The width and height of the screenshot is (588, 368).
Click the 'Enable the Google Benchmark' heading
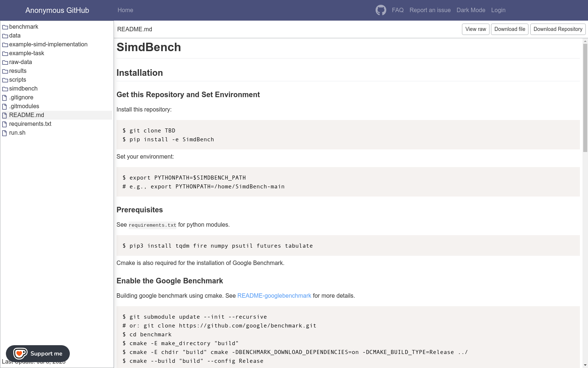click(x=170, y=281)
